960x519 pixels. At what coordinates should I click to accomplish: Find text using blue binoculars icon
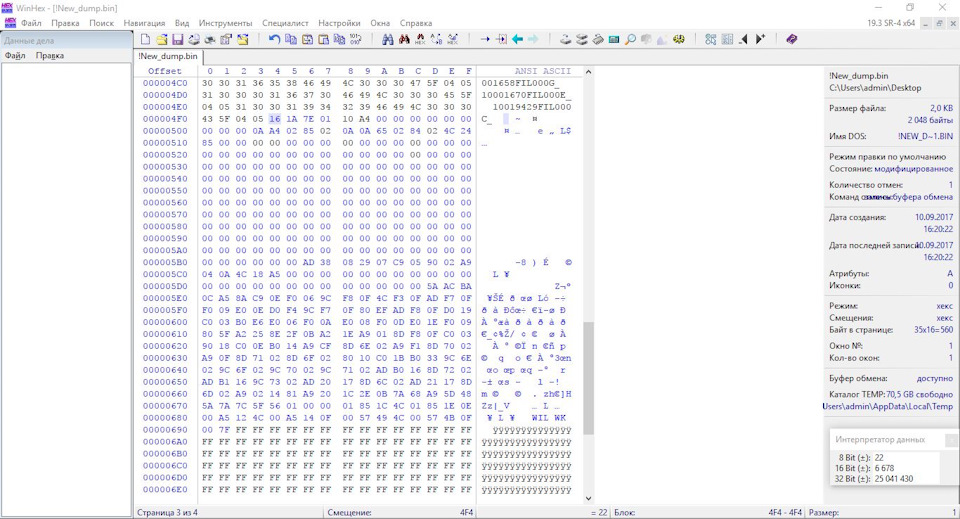[x=388, y=39]
